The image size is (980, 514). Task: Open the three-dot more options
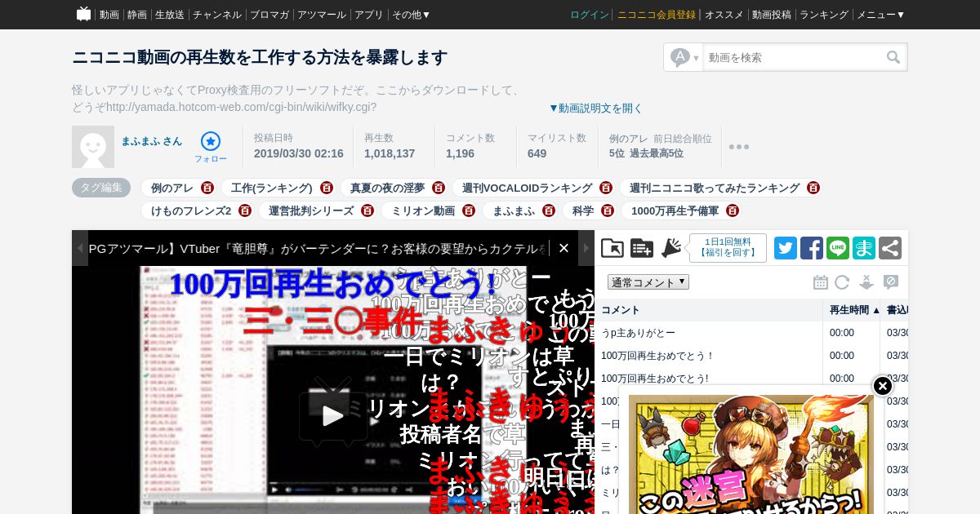pyautogui.click(x=739, y=147)
